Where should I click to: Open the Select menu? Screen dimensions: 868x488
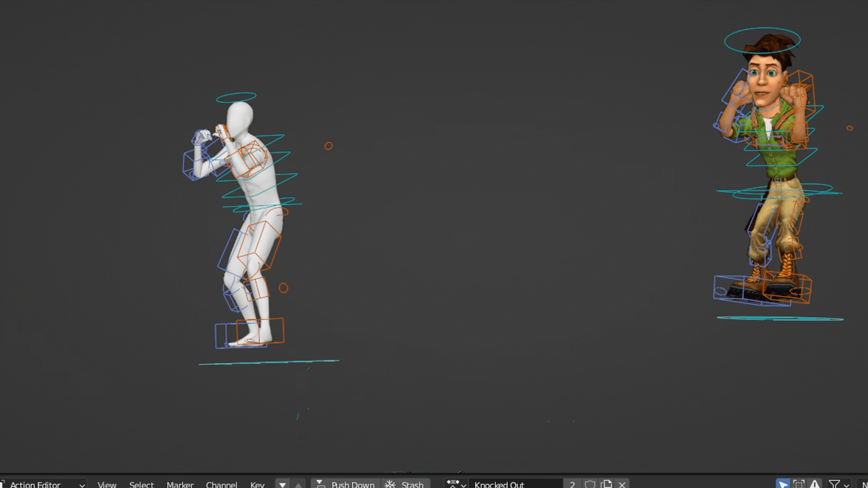click(x=142, y=484)
